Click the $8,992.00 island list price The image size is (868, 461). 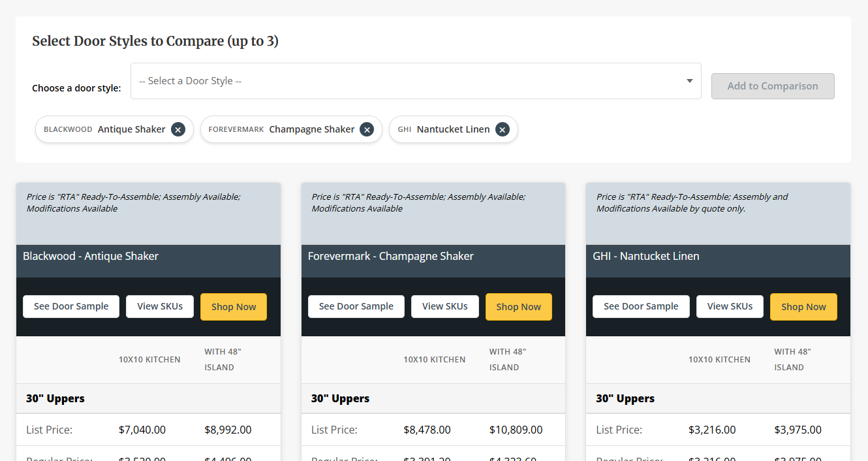tap(228, 430)
